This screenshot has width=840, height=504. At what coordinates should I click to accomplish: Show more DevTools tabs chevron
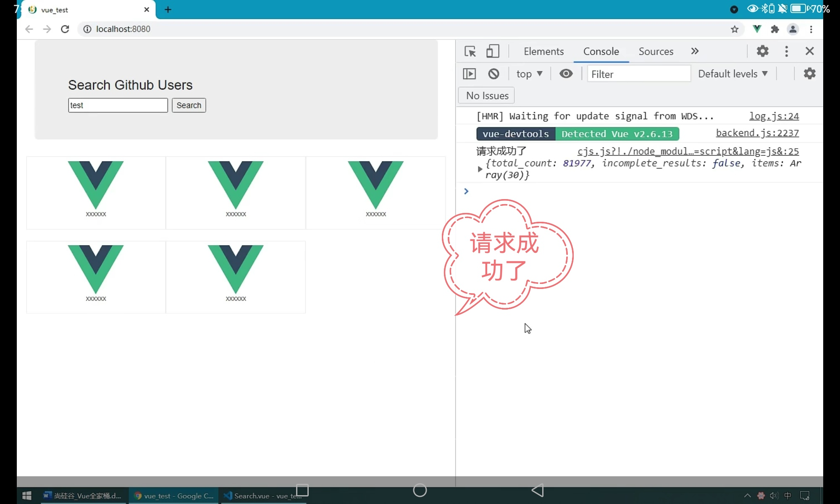click(695, 51)
